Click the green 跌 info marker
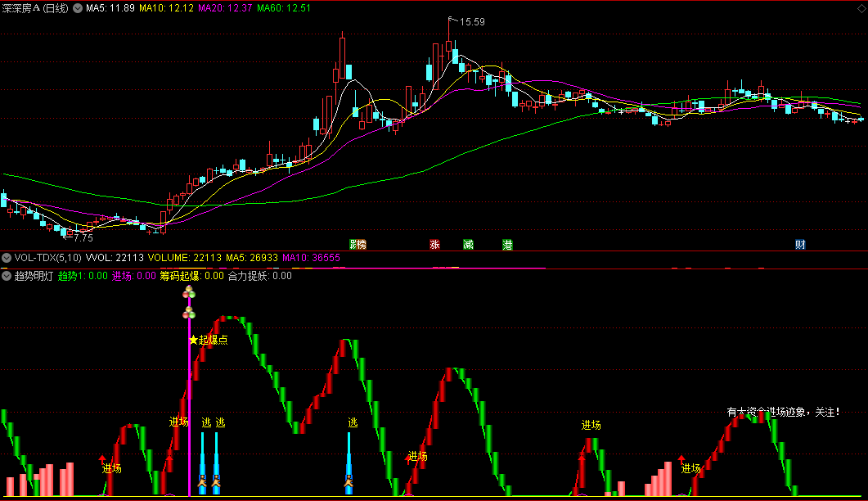868x501 pixels. point(354,245)
